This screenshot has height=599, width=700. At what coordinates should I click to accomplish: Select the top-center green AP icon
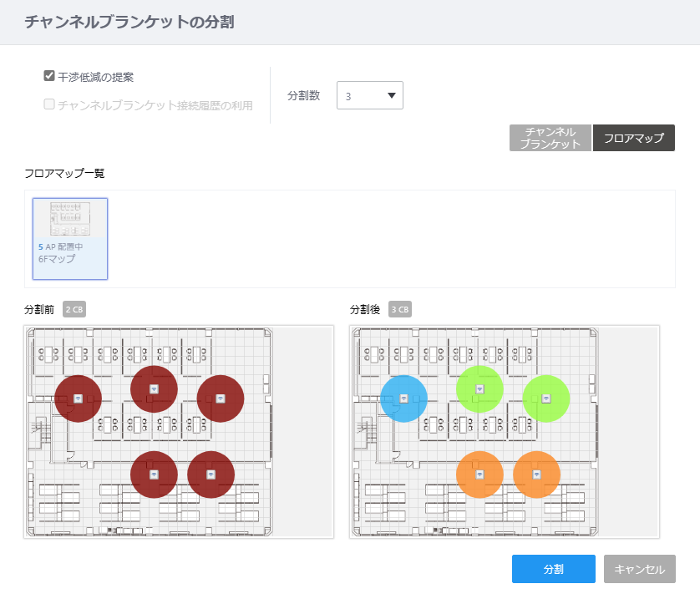(480, 389)
